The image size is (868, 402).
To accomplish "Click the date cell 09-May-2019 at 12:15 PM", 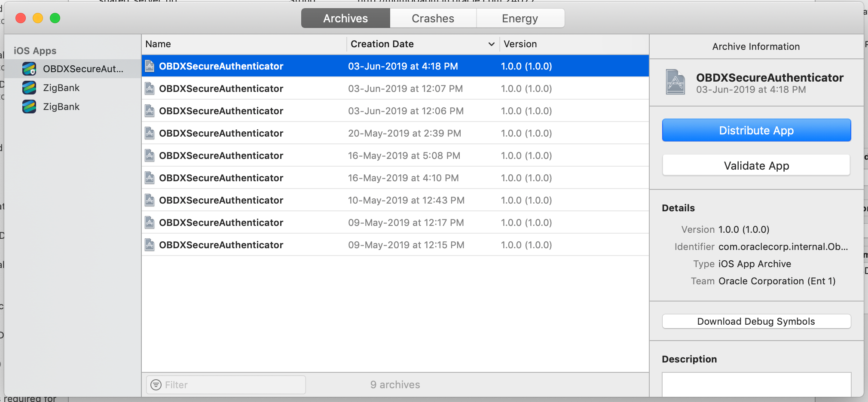I will click(x=406, y=245).
